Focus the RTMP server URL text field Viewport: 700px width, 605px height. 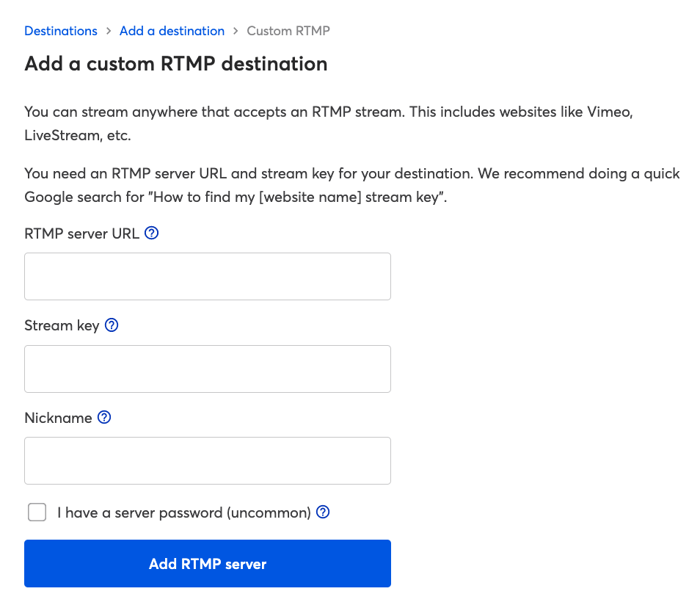click(x=208, y=276)
